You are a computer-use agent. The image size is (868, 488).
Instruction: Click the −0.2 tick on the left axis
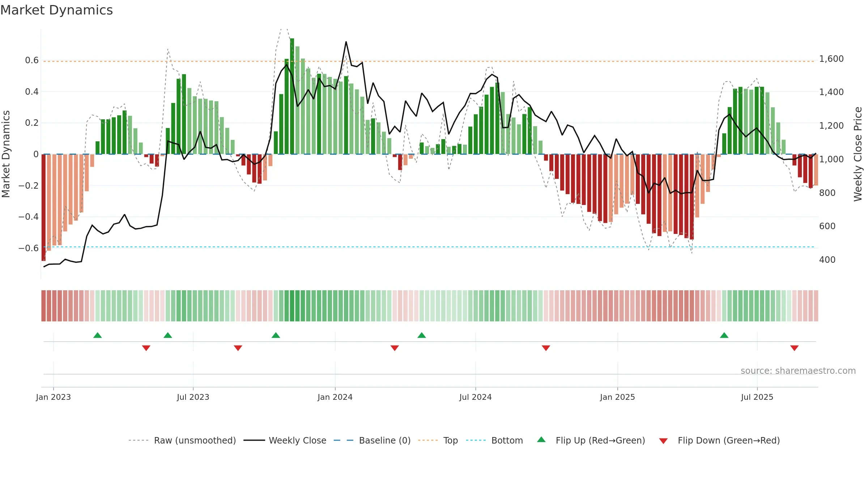(29, 185)
